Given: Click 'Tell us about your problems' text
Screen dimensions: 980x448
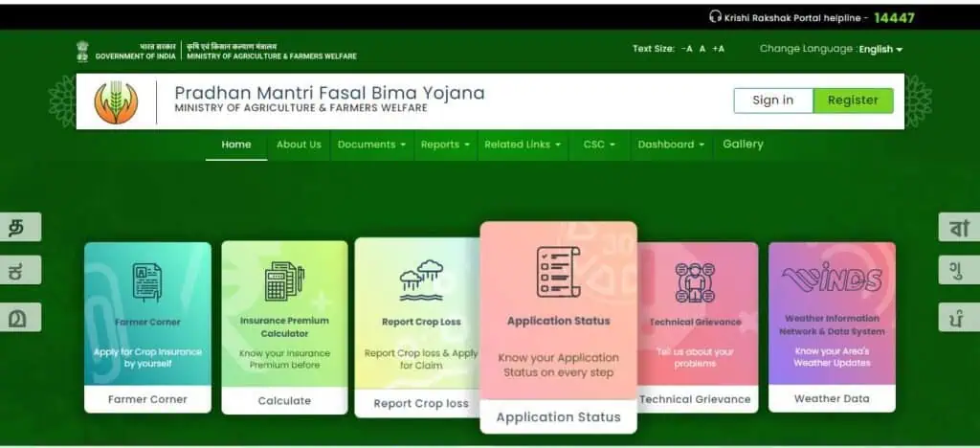Looking at the screenshot, I should tap(695, 357).
